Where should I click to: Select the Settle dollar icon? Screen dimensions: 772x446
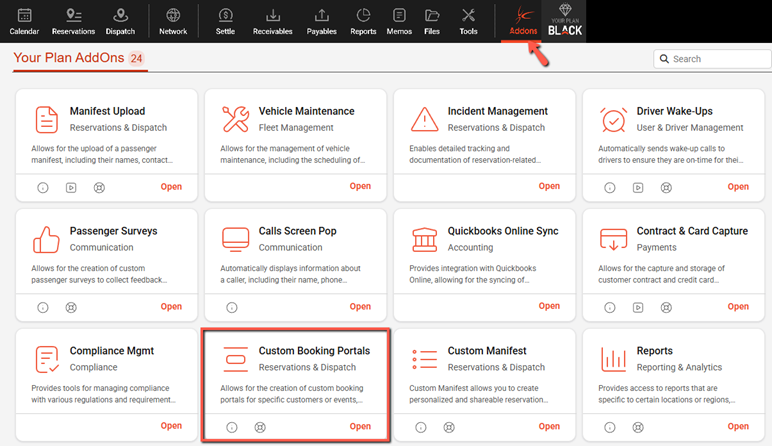tap(225, 21)
